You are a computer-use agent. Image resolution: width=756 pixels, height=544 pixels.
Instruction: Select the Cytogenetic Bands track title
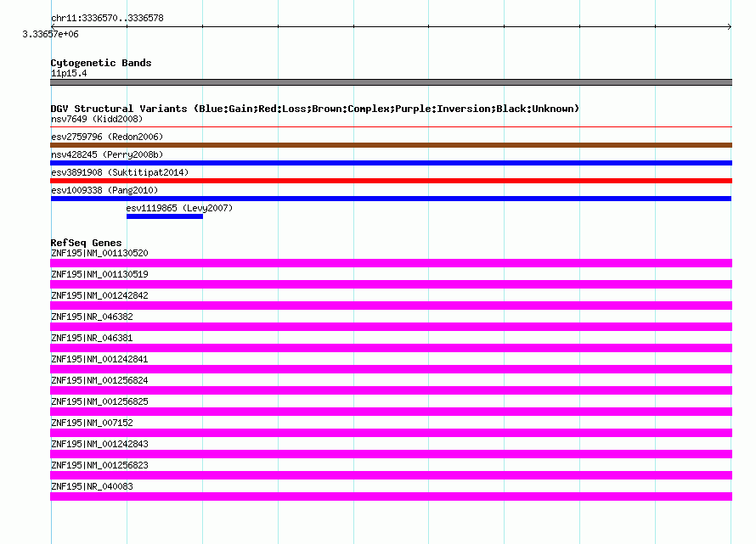tap(101, 63)
